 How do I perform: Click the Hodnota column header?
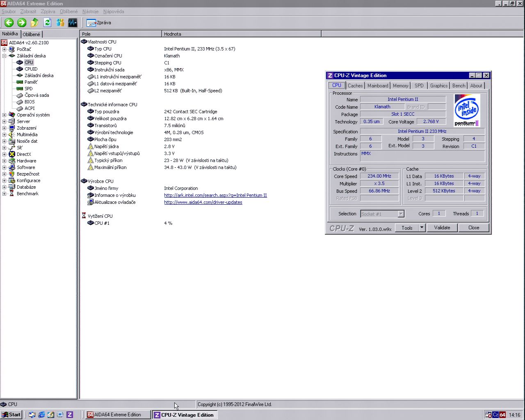point(172,34)
